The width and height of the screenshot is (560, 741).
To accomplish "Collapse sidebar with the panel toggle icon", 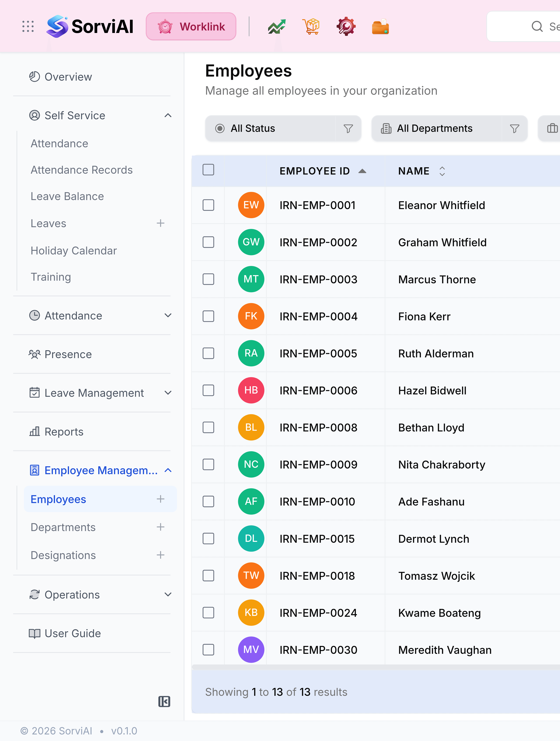I will [x=164, y=701].
